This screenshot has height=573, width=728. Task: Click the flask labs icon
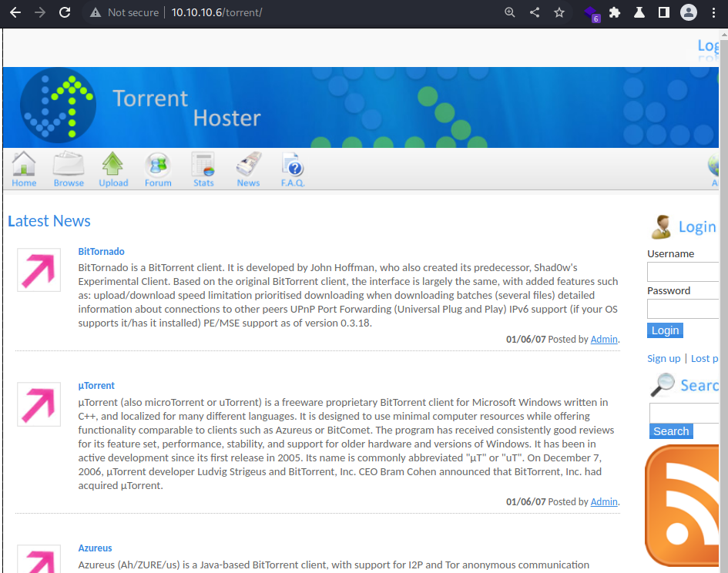639,12
